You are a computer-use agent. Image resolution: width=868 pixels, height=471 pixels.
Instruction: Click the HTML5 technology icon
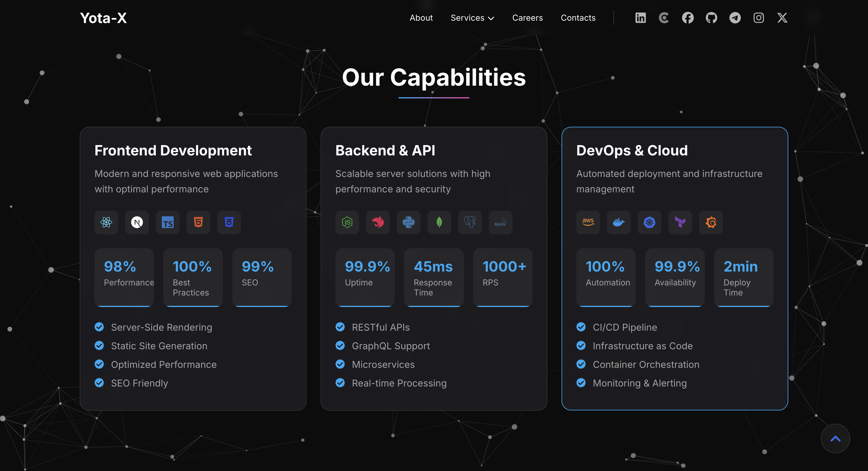tap(198, 222)
